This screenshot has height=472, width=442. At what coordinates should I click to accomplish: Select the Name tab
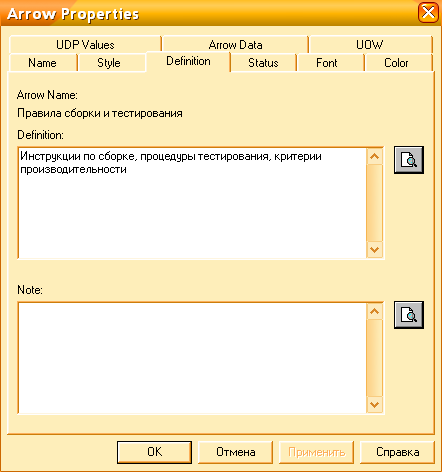pos(42,63)
